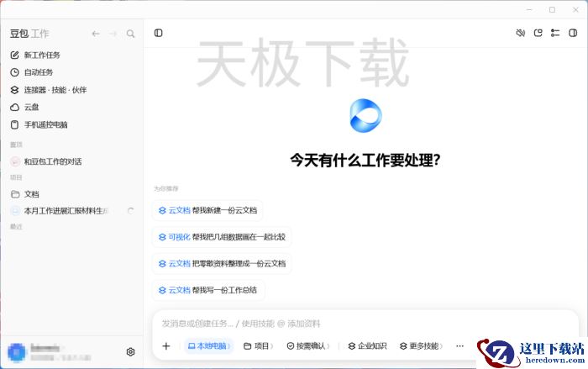The image size is (588, 369).
Task: Open the list icon in top bar
Action: click(555, 33)
